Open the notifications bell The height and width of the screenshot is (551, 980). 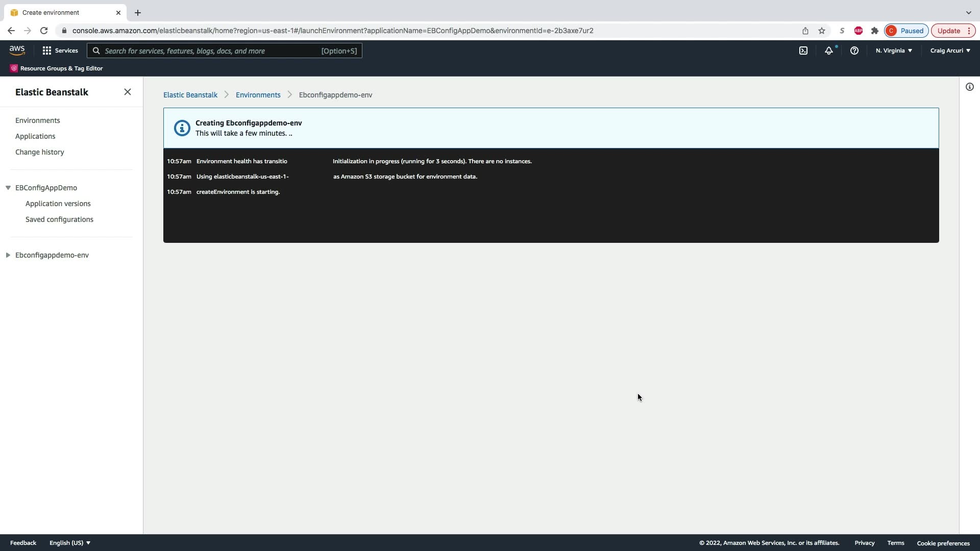828,51
